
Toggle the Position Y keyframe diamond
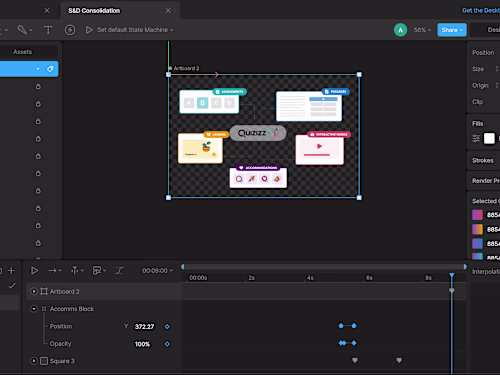167,327
